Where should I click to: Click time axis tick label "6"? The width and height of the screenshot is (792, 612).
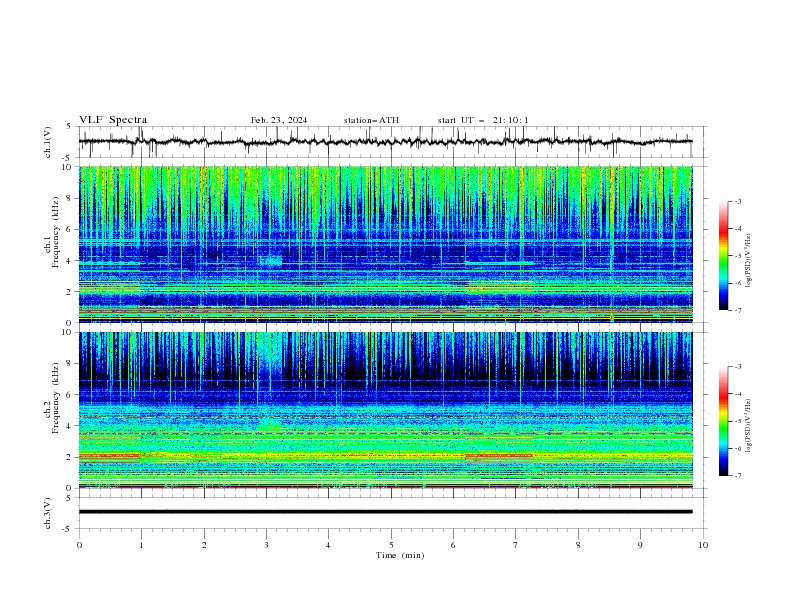[453, 545]
